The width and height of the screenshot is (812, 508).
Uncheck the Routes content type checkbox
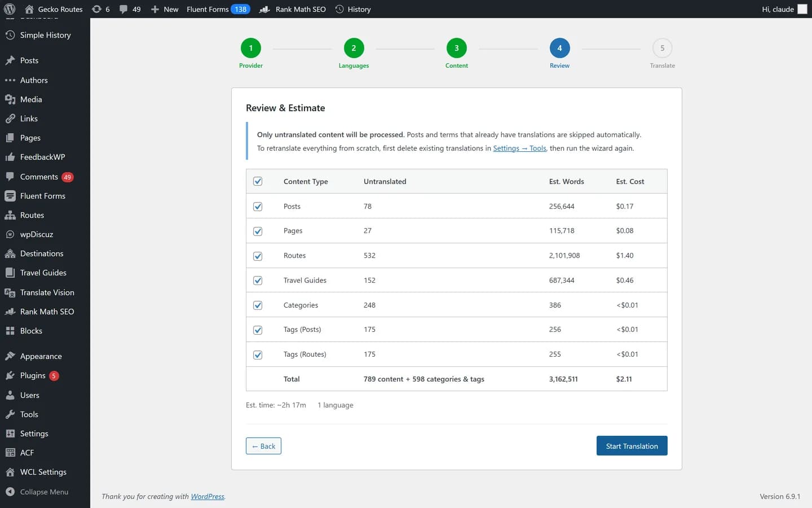(x=258, y=256)
